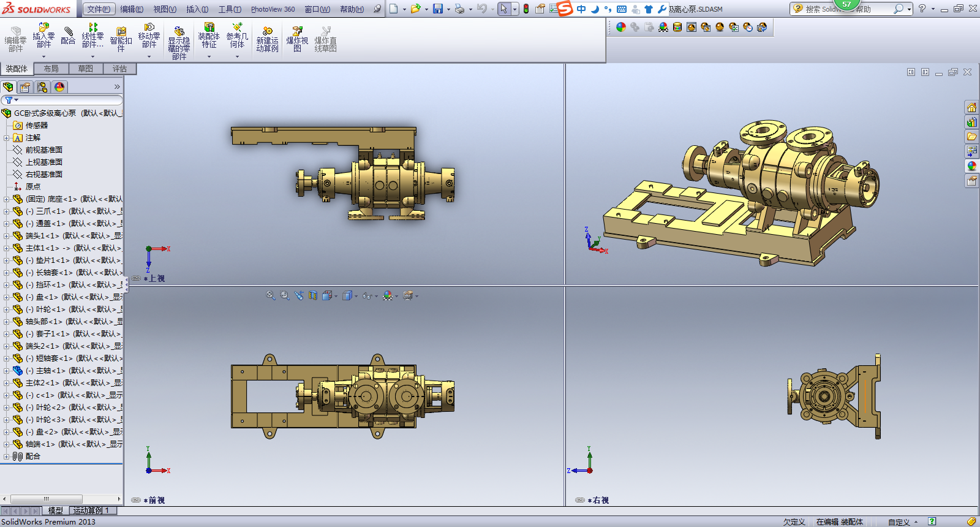The width and height of the screenshot is (980, 527).
Task: Open the 工具(T) menu
Action: tap(230, 9)
